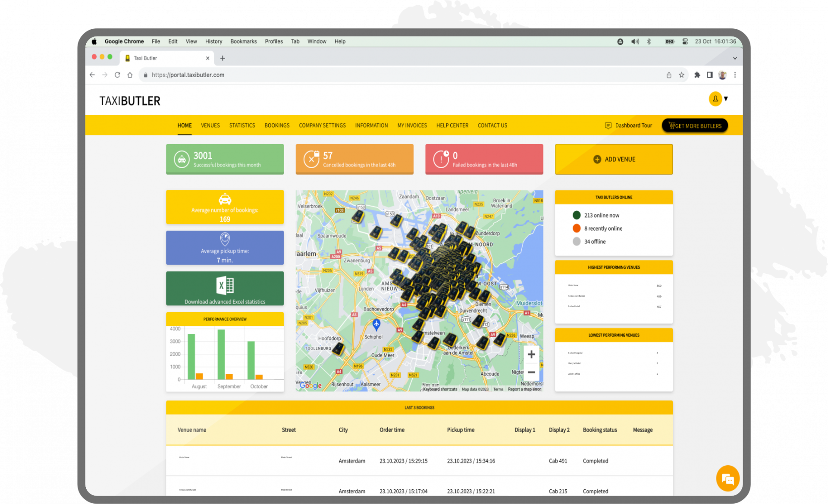Click the taxi icon in average bookings card

[225, 199]
